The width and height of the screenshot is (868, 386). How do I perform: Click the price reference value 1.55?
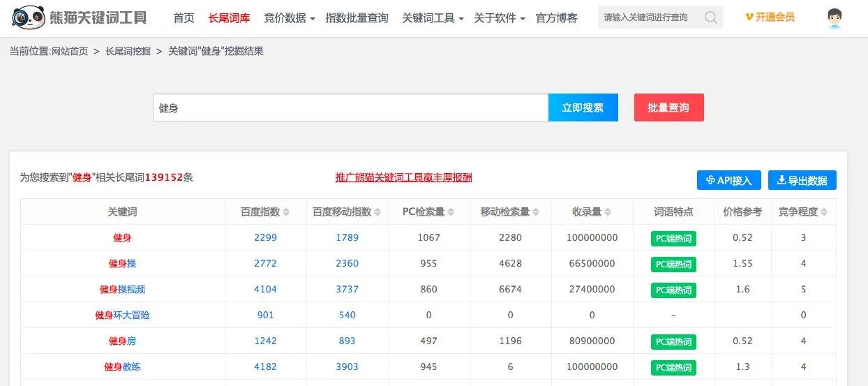(x=742, y=263)
